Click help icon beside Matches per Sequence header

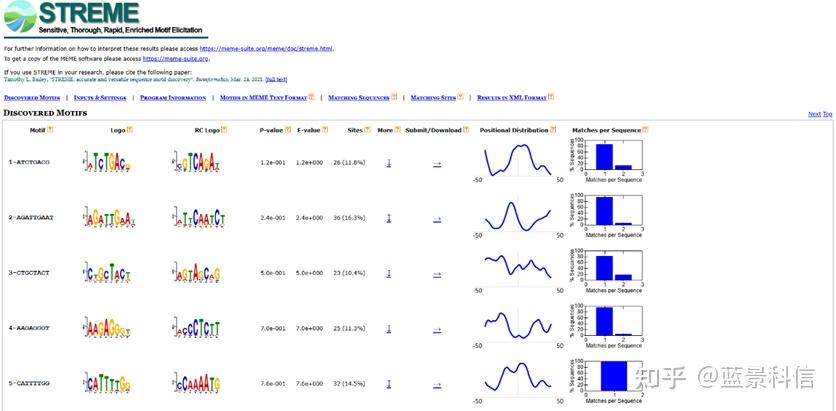(645, 130)
